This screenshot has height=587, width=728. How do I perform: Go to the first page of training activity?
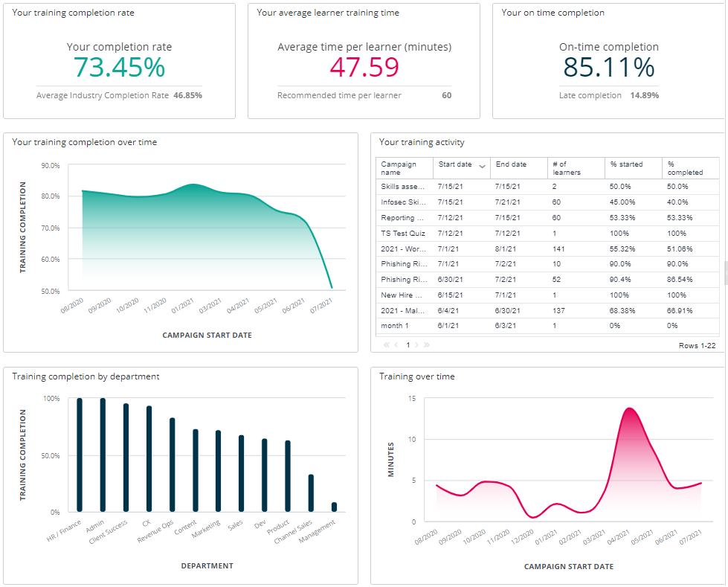pos(387,345)
